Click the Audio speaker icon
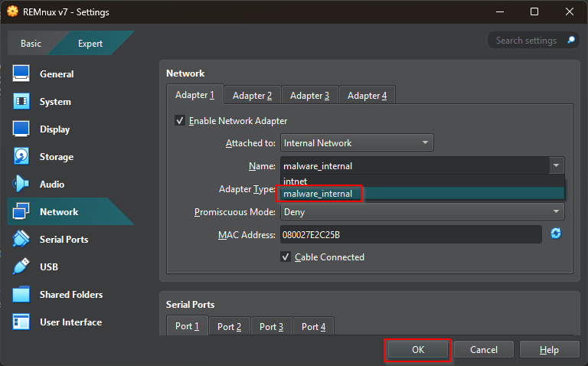The width and height of the screenshot is (588, 366). (x=21, y=184)
